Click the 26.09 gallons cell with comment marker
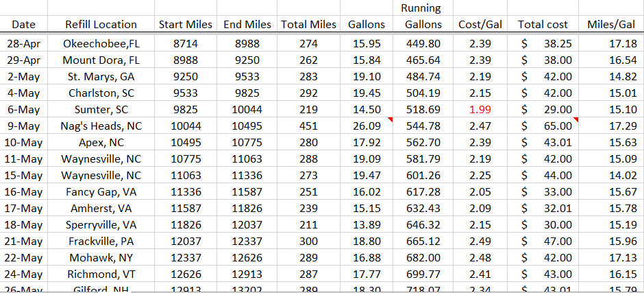Image resolution: width=644 pixels, height=293 pixels. pyautogui.click(x=366, y=126)
